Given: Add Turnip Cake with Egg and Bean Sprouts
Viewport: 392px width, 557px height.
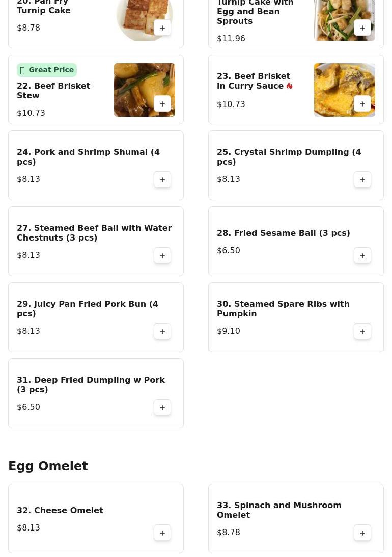Looking at the screenshot, I should pos(362,28).
